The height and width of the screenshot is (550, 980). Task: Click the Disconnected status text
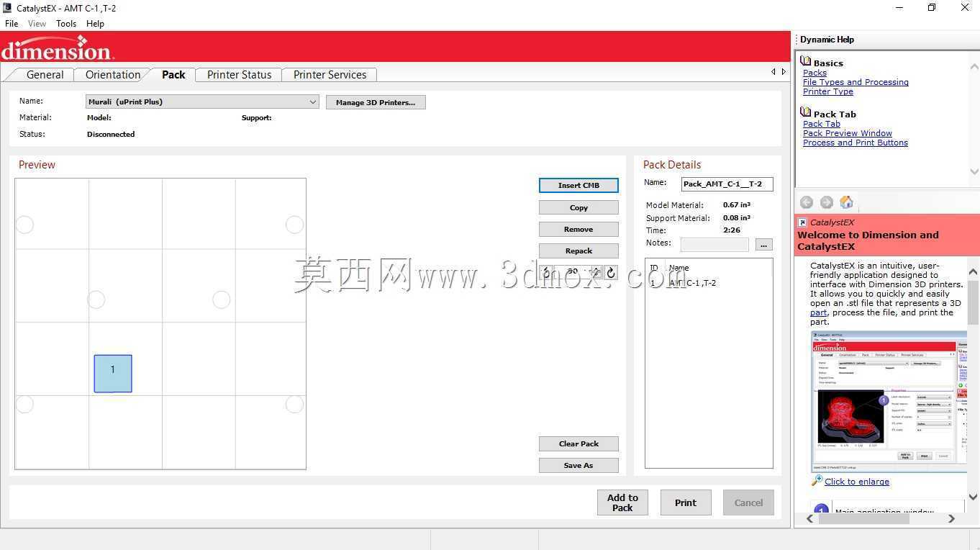111,134
